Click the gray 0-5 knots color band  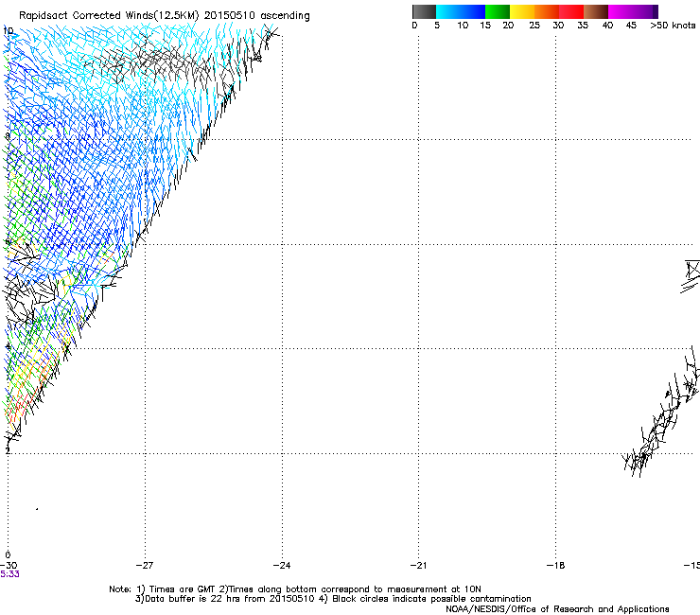click(424, 11)
